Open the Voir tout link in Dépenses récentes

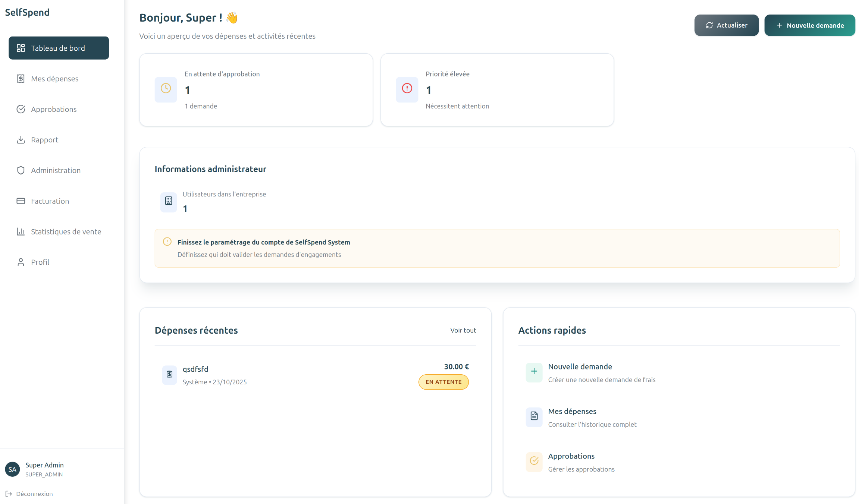pos(463,330)
